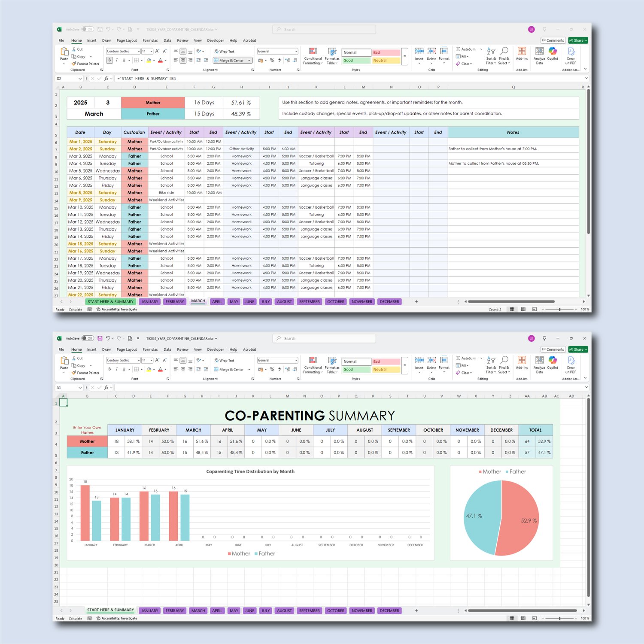This screenshot has height=644, width=644.
Task: Expand the formula bar in the top window
Action: pos(586,79)
